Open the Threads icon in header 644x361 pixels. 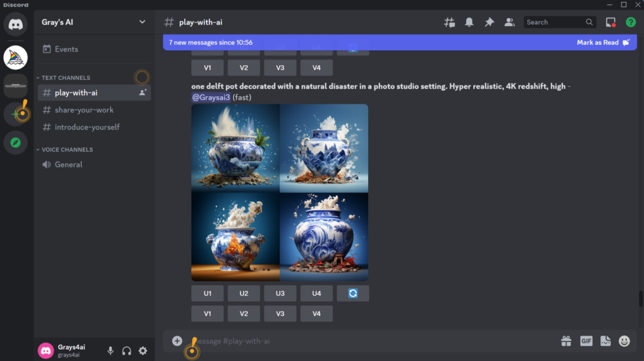coord(450,22)
